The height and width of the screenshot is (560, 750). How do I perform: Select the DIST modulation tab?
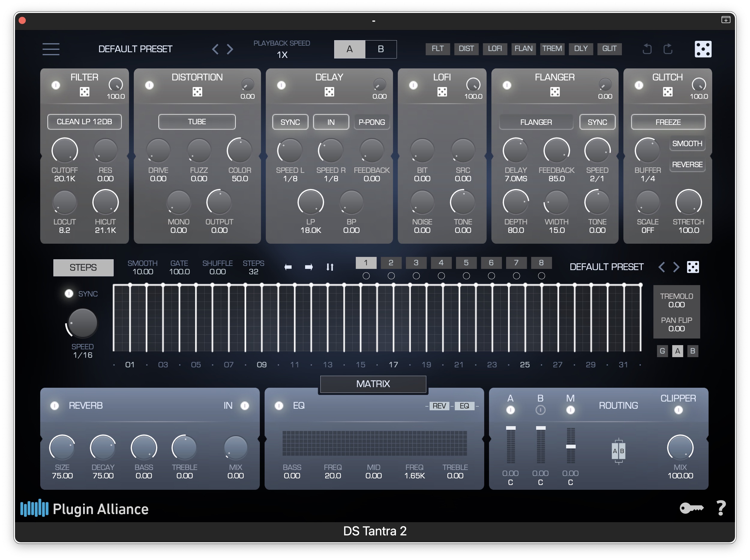click(x=466, y=49)
